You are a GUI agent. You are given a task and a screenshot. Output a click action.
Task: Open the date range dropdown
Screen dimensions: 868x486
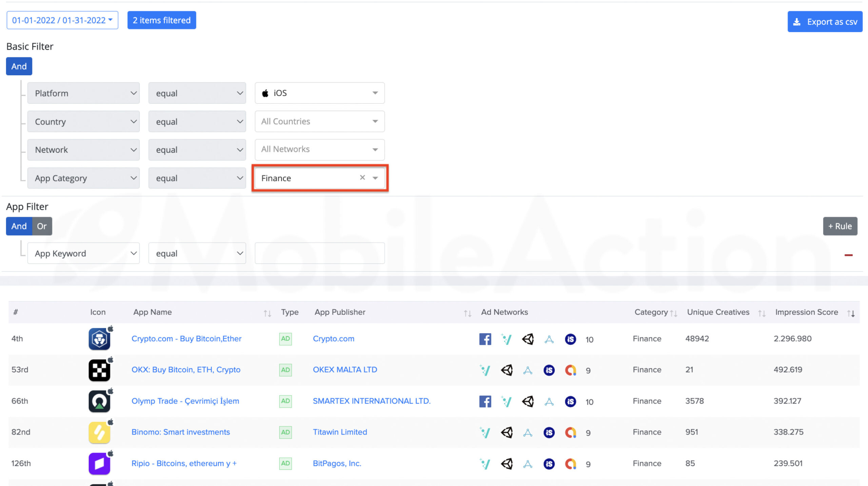62,20
